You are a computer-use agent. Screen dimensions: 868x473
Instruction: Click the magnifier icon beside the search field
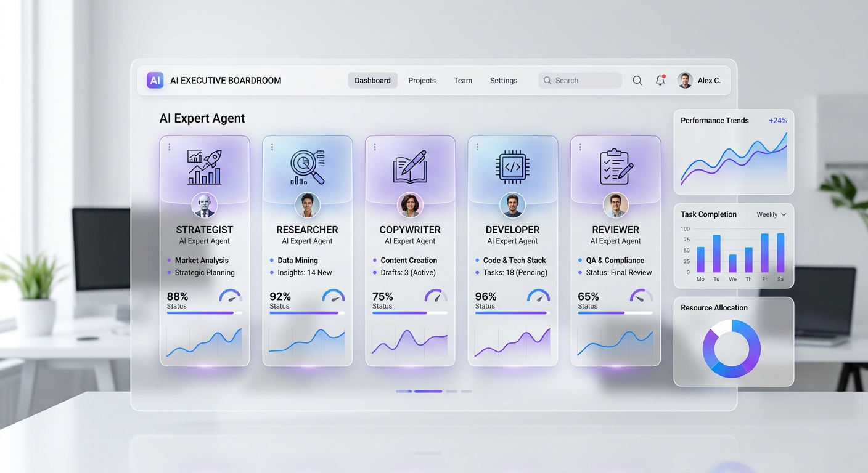637,81
